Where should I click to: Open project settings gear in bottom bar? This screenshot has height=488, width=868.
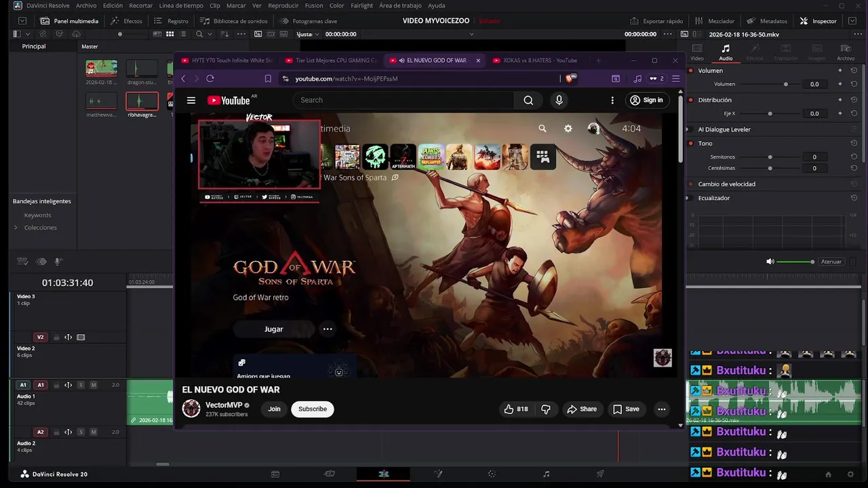[x=850, y=474]
